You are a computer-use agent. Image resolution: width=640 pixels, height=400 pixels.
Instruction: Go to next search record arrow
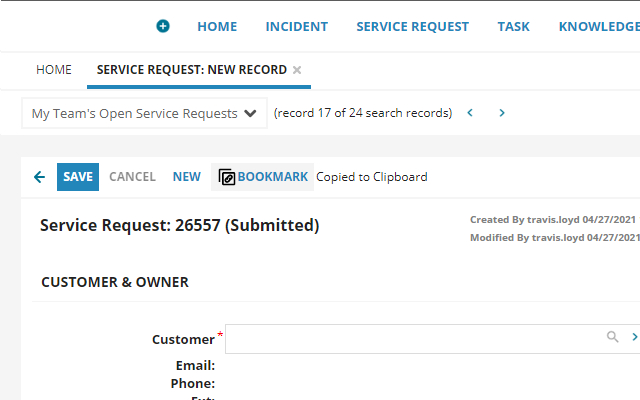pos(502,113)
